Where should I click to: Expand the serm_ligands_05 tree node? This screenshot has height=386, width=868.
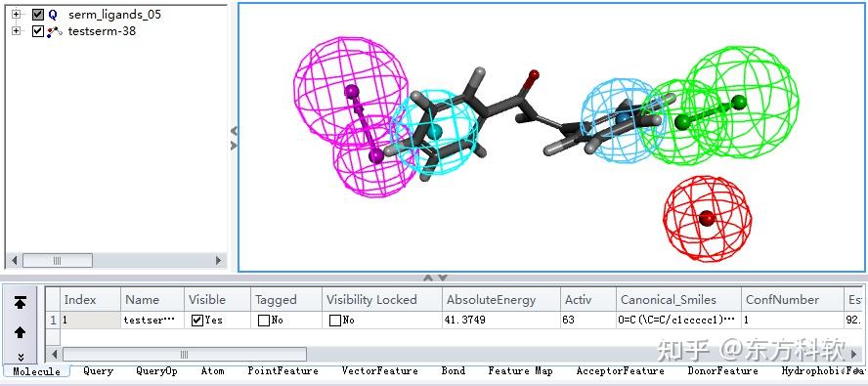(16, 15)
